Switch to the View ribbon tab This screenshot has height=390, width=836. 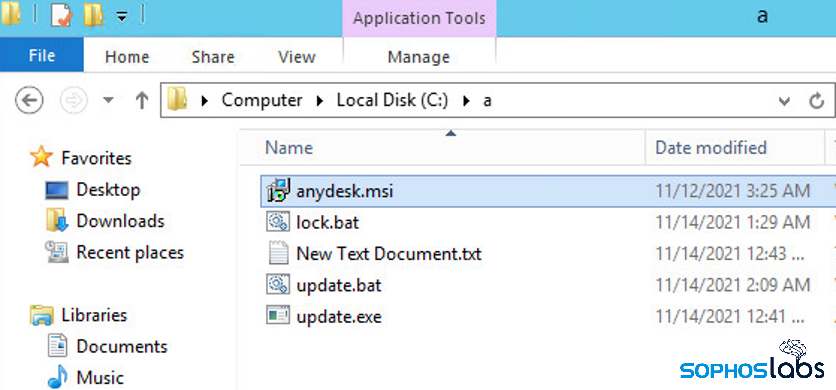coord(297,57)
